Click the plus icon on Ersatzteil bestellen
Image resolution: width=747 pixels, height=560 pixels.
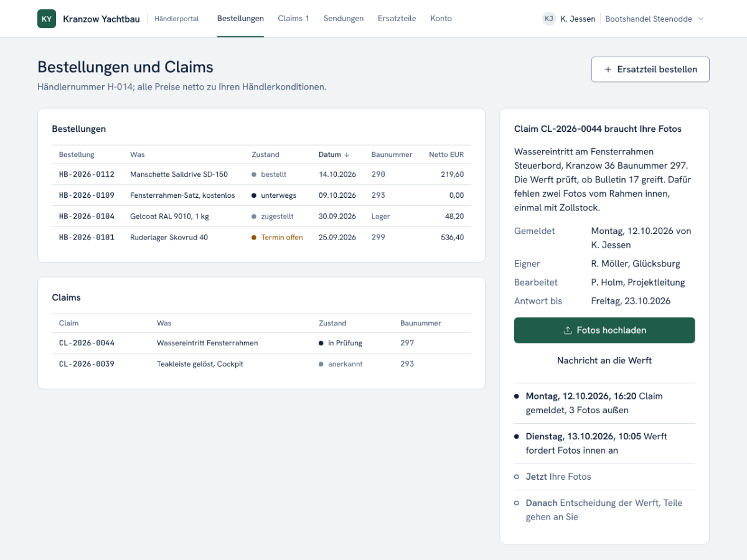tap(608, 70)
